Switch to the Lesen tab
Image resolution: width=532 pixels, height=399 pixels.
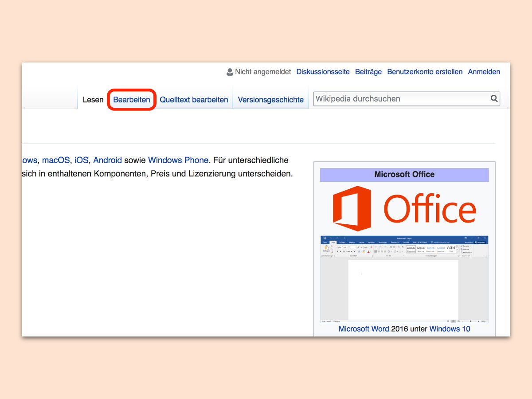[x=93, y=100]
